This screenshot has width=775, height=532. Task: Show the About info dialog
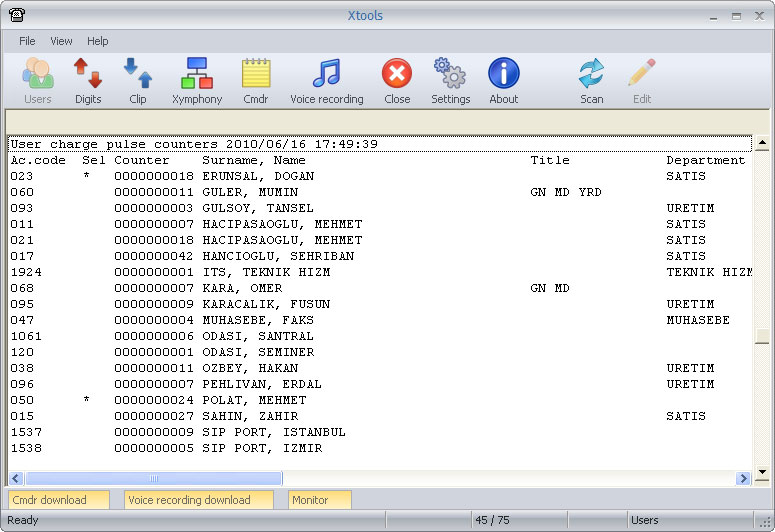[503, 80]
